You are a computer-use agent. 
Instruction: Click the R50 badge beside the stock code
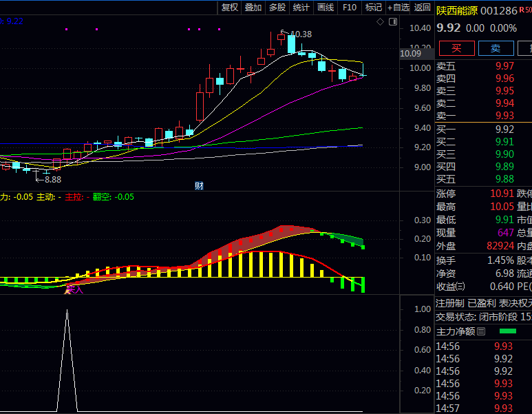(x=525, y=10)
